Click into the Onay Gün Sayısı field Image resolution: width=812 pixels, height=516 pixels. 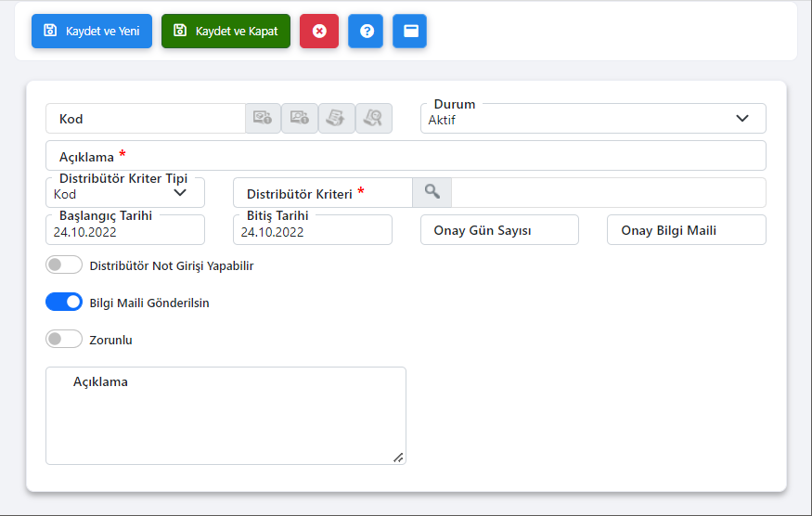point(499,230)
